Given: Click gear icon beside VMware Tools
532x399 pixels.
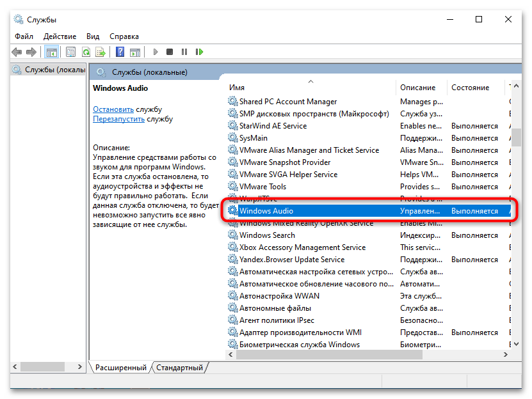Looking at the screenshot, I should 232,186.
